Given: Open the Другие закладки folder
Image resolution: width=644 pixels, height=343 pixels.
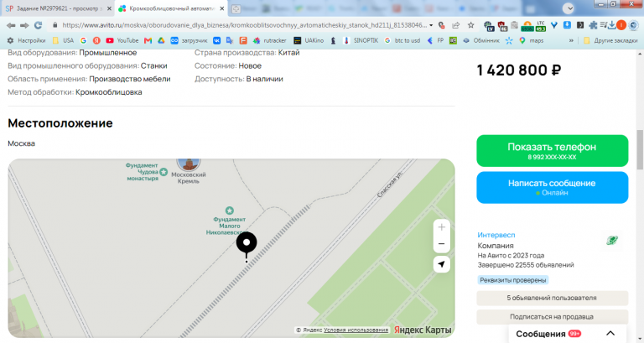Looking at the screenshot, I should [x=610, y=40].
